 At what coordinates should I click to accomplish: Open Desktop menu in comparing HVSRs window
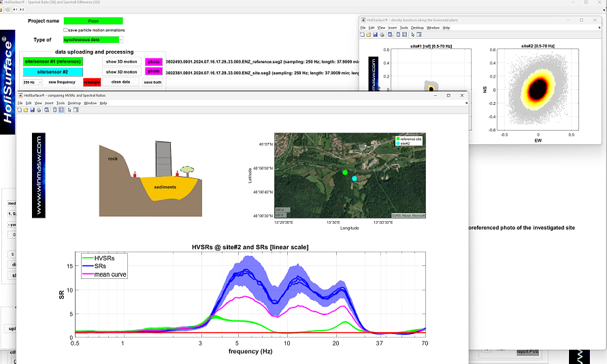tap(74, 103)
